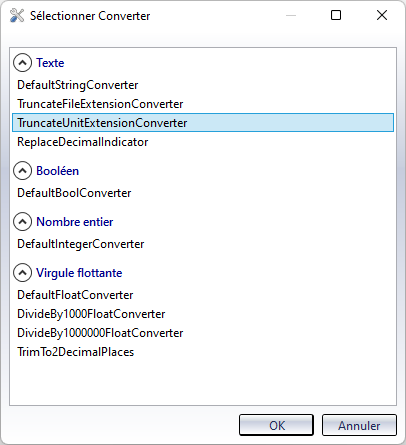
Task: Collapse the Texte group chevron
Action: click(x=22, y=63)
